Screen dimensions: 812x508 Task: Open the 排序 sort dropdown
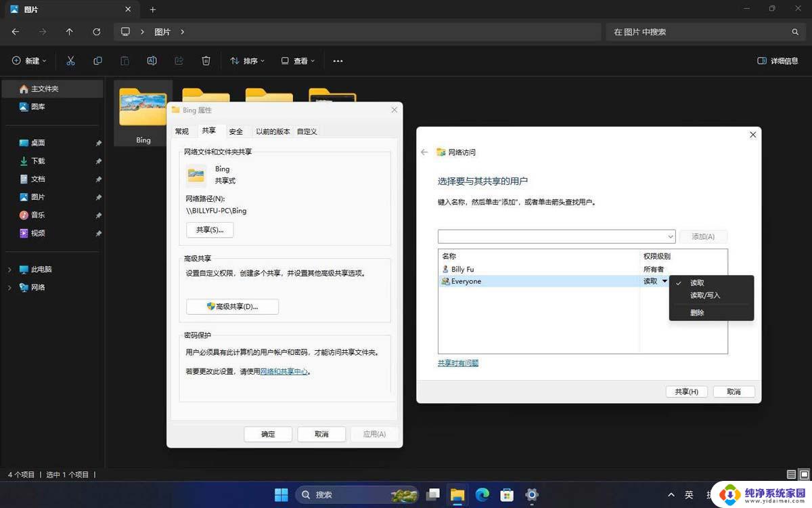248,61
